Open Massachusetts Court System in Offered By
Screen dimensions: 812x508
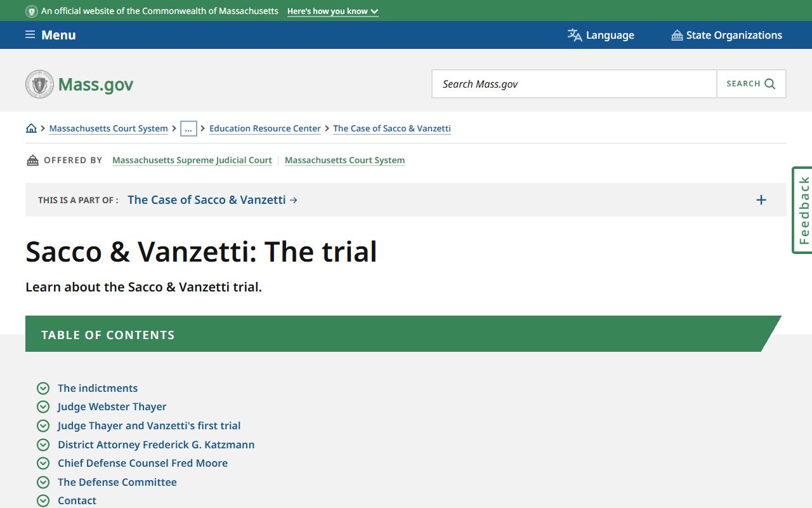(344, 160)
